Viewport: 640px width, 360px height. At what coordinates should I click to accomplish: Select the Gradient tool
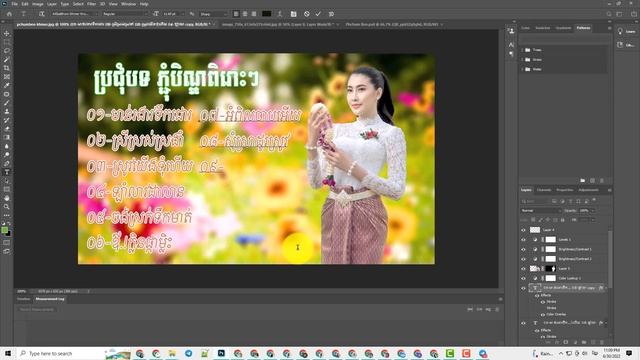point(7,138)
